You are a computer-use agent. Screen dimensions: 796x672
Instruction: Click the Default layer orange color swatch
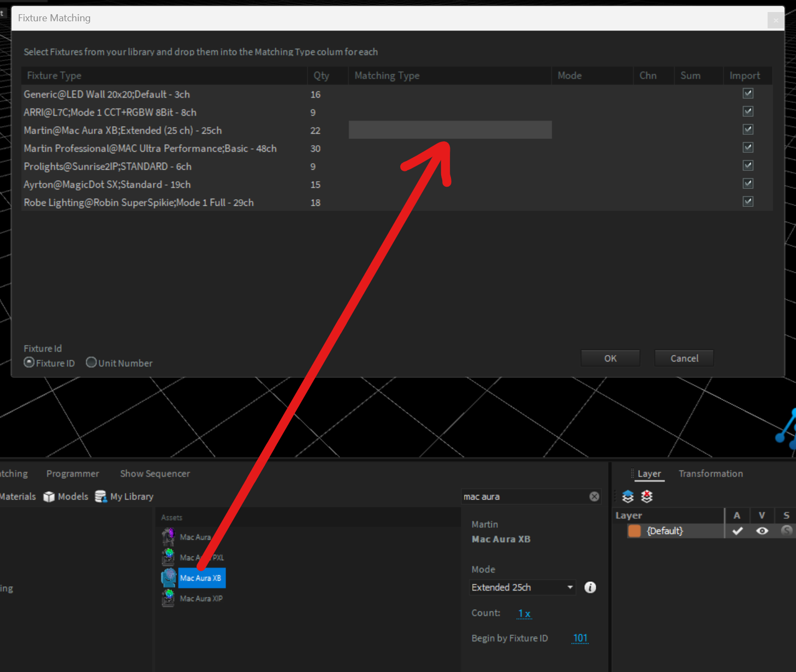[634, 531]
